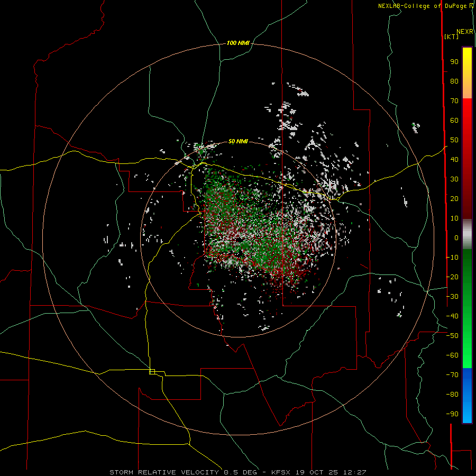Click the 50 NMI range ring label
The width and height of the screenshot is (476, 476).
(238, 141)
